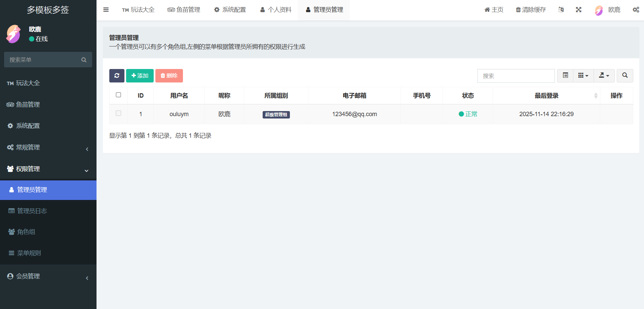Enter fullscreen mode with the expand icon
Screen dimensions: 644x309
coord(578,10)
